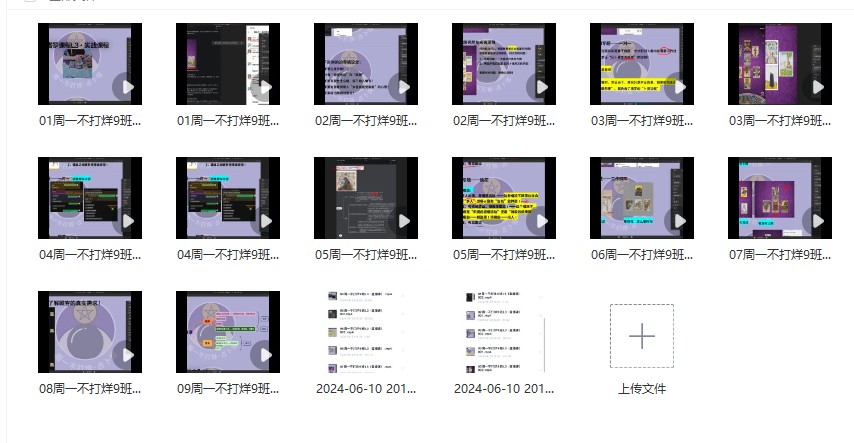Viewport: 854px width, 443px height.
Task: Select the 07周一不打烊9班 file name
Action: [x=779, y=255]
